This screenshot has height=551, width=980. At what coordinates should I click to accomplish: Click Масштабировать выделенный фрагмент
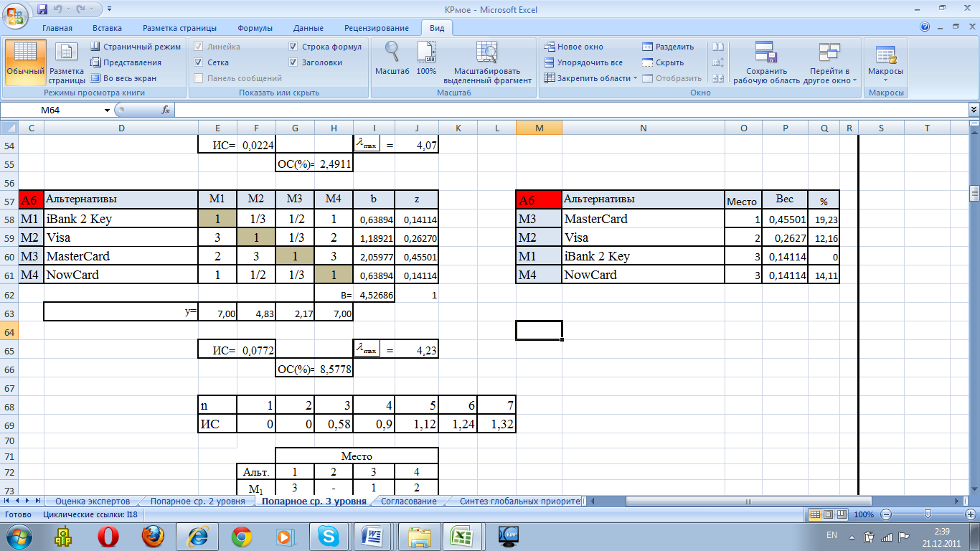coord(487,61)
